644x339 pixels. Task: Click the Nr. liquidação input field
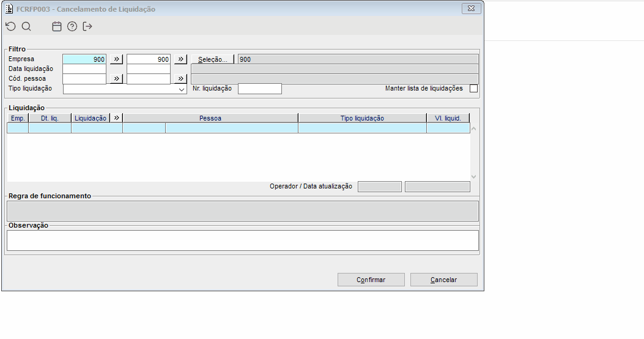coord(260,89)
